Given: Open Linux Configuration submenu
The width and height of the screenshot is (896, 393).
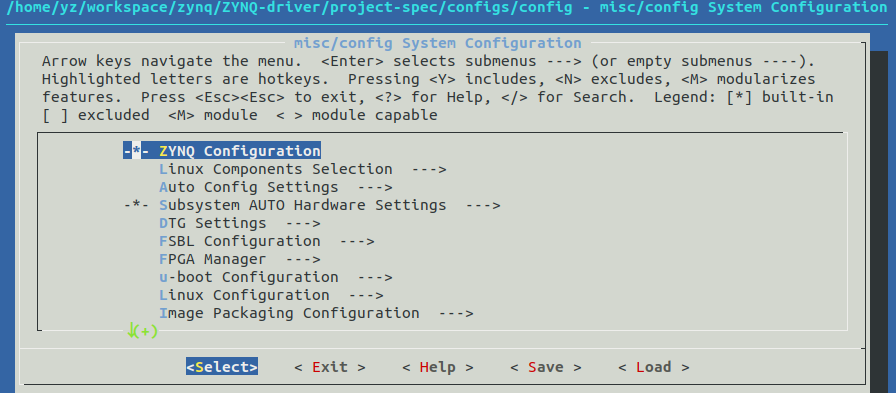Looking at the screenshot, I should coord(271,295).
